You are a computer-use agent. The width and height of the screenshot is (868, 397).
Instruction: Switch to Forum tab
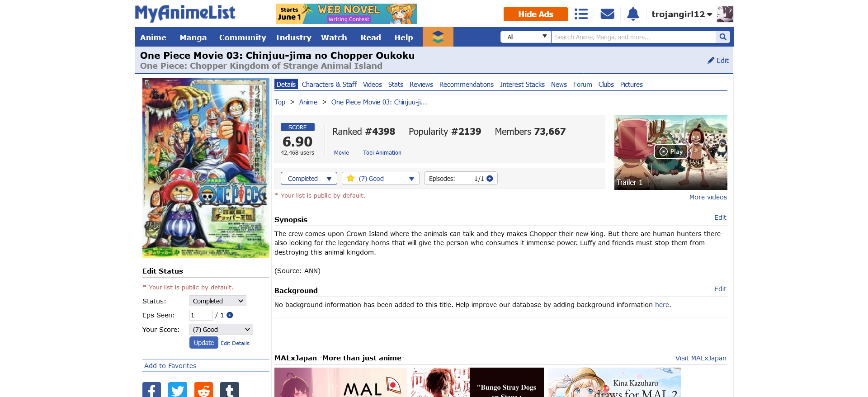pyautogui.click(x=583, y=85)
